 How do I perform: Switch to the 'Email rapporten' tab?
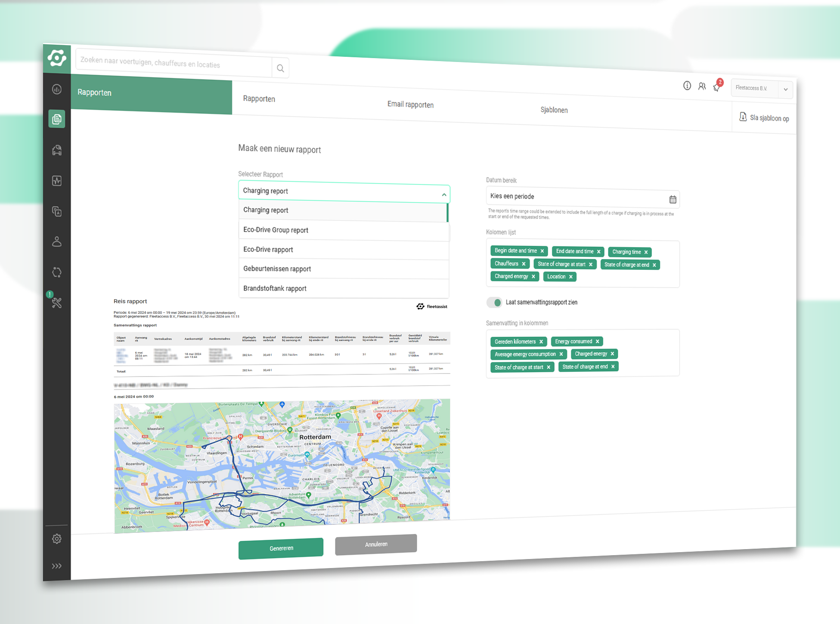pos(410,105)
